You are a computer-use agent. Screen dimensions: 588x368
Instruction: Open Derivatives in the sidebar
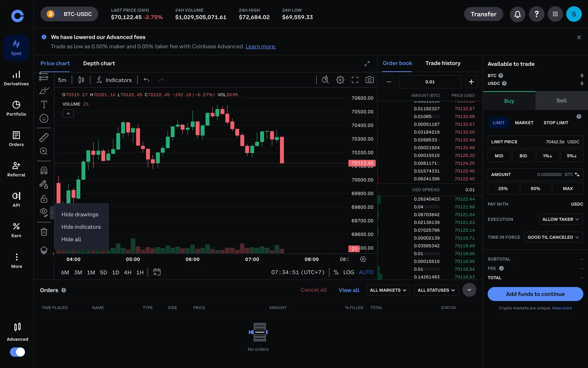coord(16,78)
